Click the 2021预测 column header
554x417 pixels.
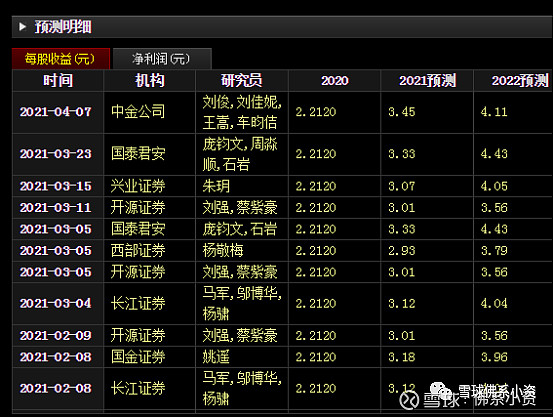coord(427,81)
